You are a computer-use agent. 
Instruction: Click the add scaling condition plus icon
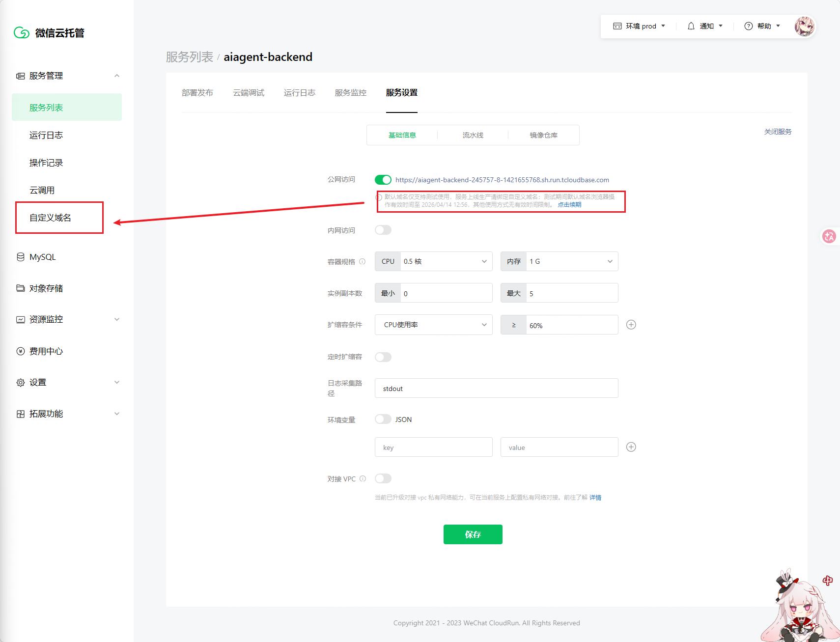click(x=631, y=325)
